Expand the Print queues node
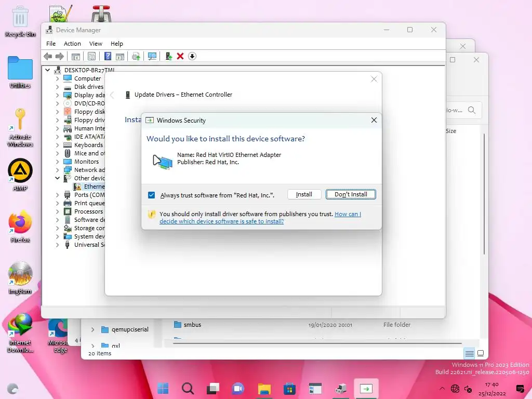 (57, 203)
